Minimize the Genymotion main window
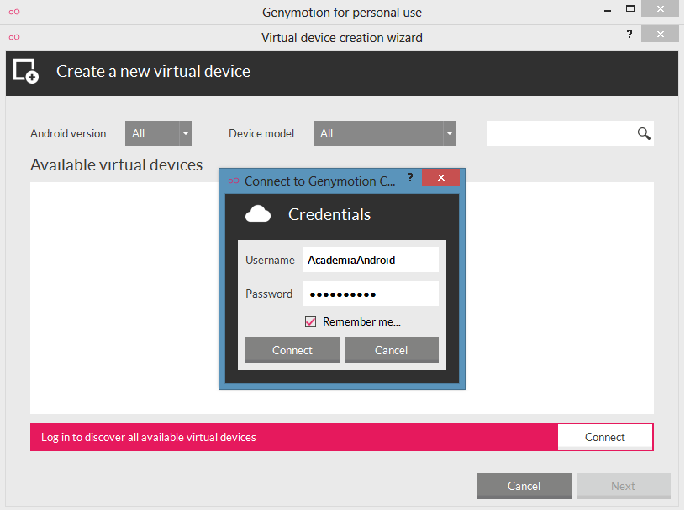The height and width of the screenshot is (510, 685). point(607,10)
